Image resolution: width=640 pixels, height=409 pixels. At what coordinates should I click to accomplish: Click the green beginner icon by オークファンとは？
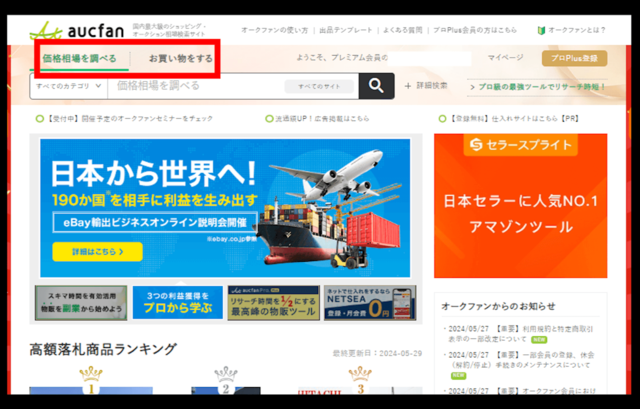pos(541,32)
